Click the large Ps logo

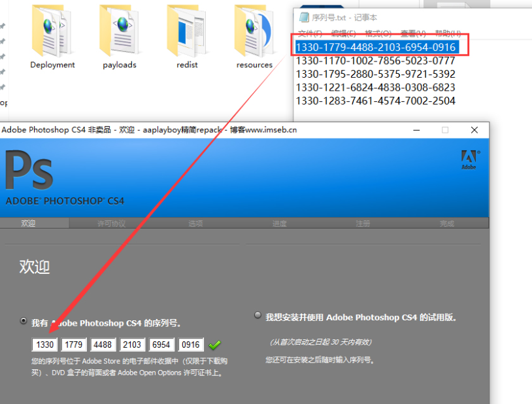point(29,171)
